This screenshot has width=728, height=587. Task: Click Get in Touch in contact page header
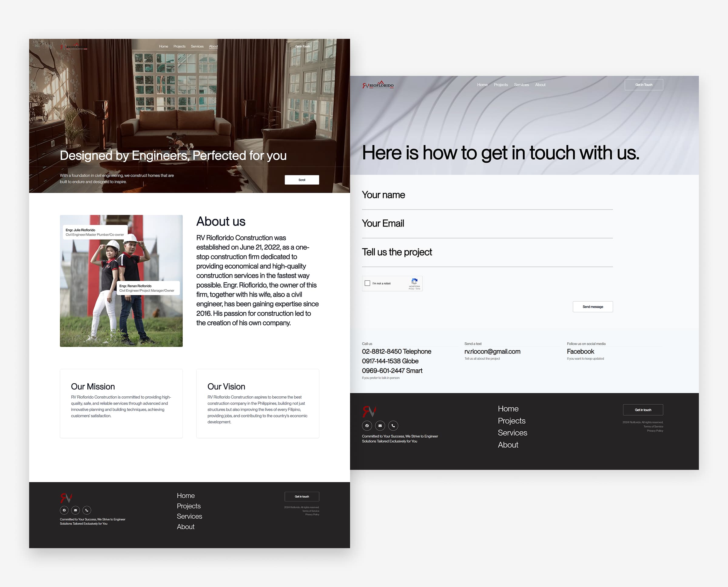coord(643,85)
